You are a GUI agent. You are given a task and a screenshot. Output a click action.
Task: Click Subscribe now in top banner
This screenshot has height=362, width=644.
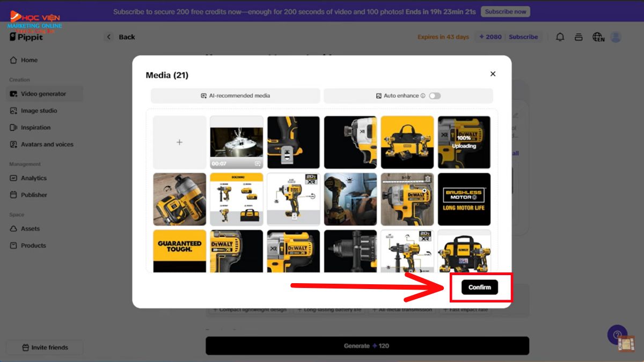tap(505, 11)
